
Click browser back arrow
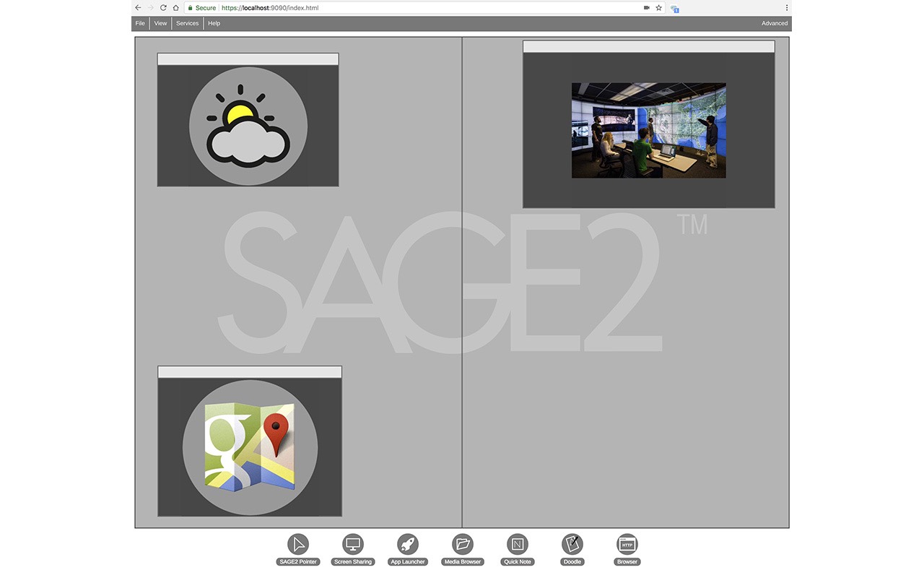tap(139, 8)
